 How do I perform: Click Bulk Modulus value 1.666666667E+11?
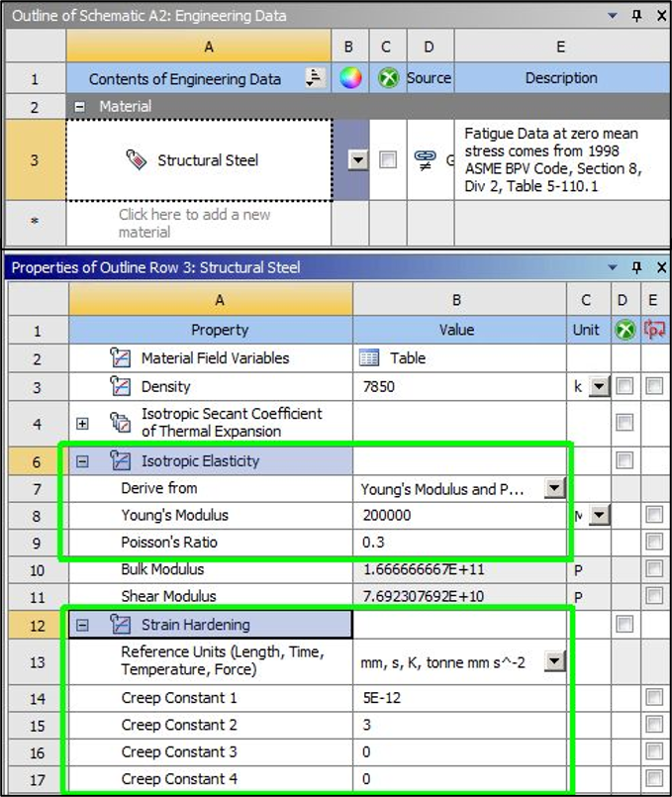459,569
